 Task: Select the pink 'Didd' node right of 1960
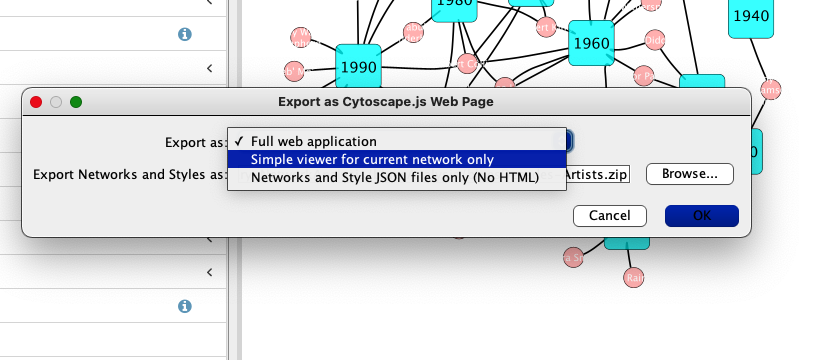point(655,40)
